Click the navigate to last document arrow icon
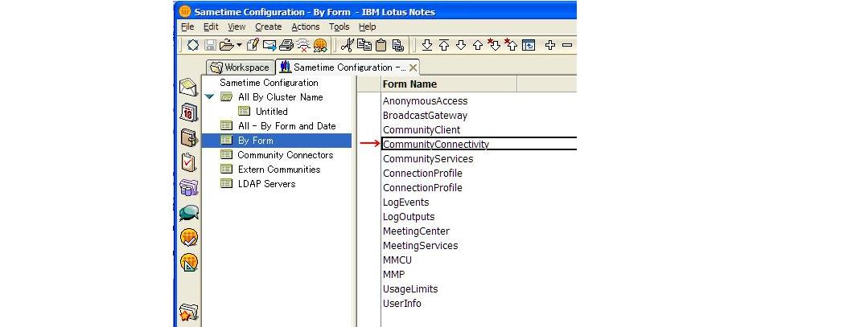868x327 pixels. coord(427,45)
